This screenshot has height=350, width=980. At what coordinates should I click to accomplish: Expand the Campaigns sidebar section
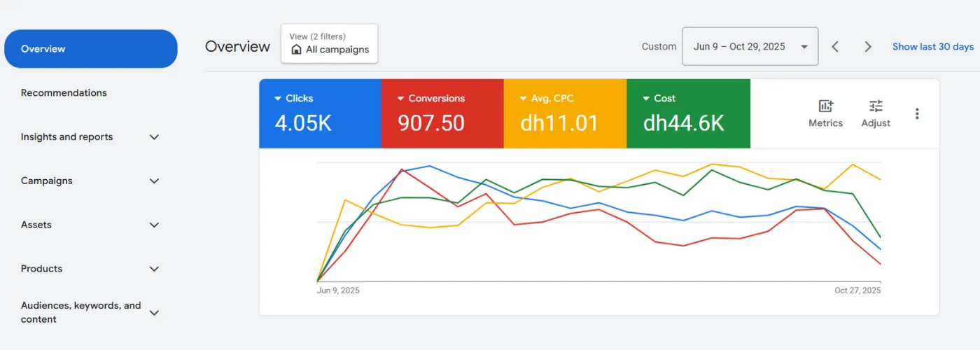(x=155, y=181)
